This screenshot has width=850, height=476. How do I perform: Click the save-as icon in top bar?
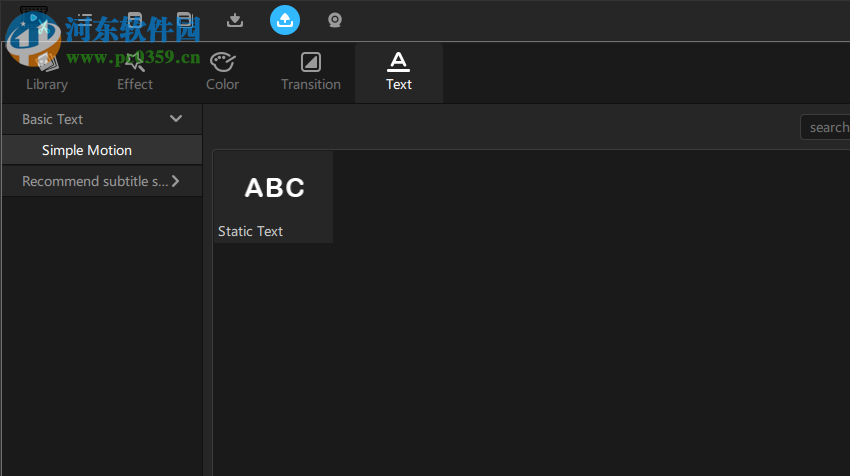(184, 19)
